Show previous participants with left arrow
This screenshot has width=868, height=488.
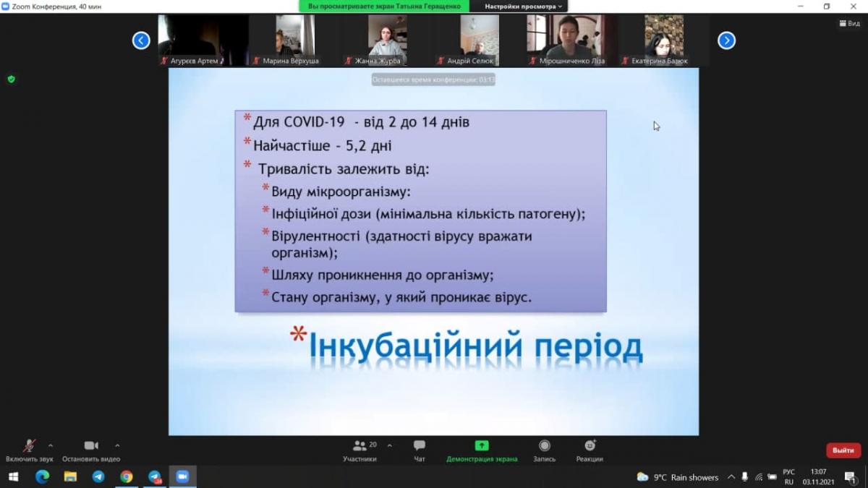[141, 40]
